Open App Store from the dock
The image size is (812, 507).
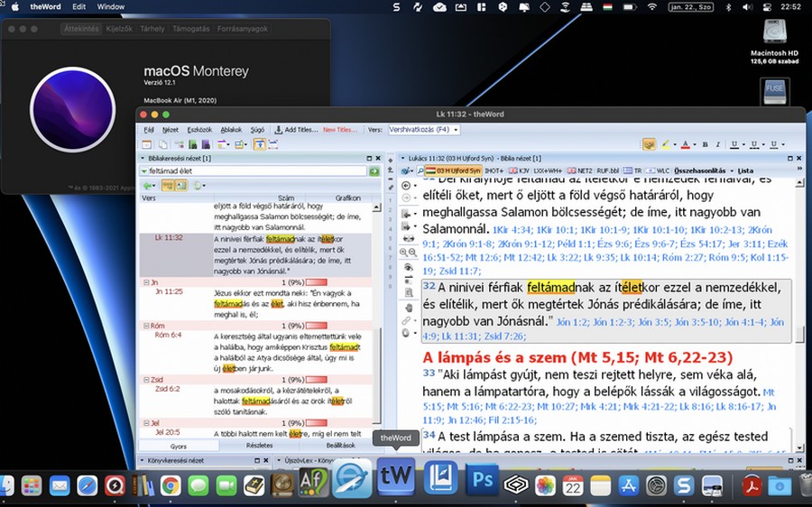point(629,485)
